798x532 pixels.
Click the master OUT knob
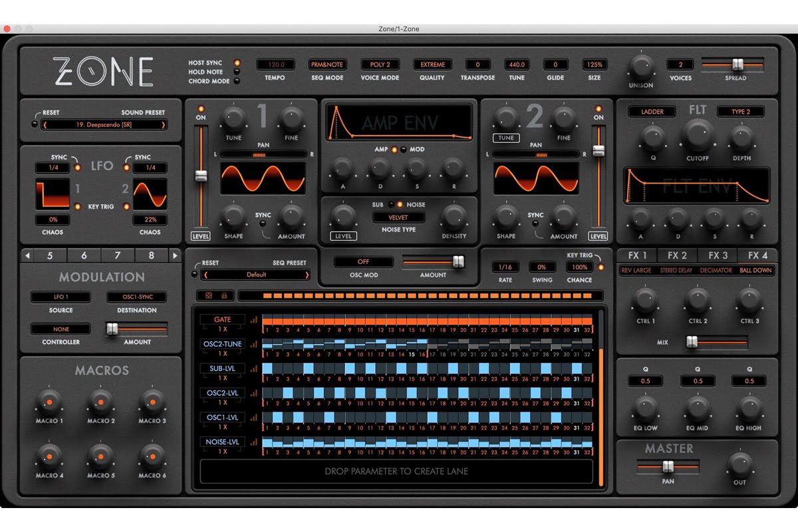click(x=739, y=464)
